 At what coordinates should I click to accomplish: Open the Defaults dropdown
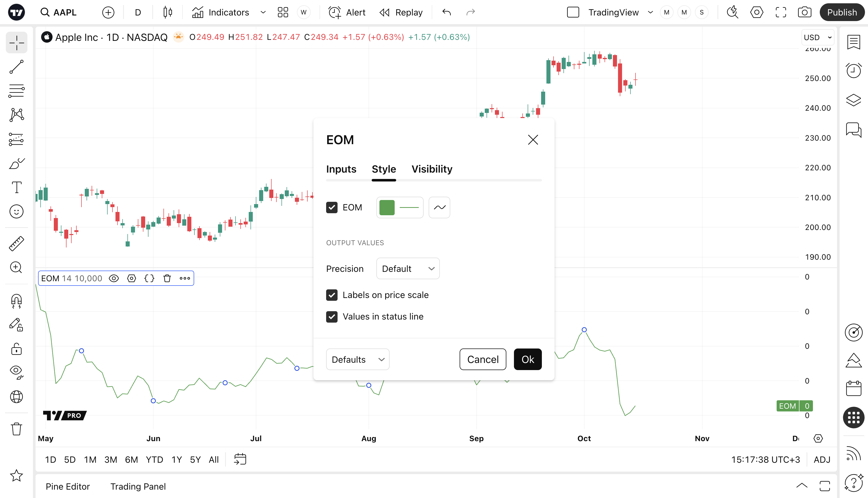pyautogui.click(x=357, y=359)
